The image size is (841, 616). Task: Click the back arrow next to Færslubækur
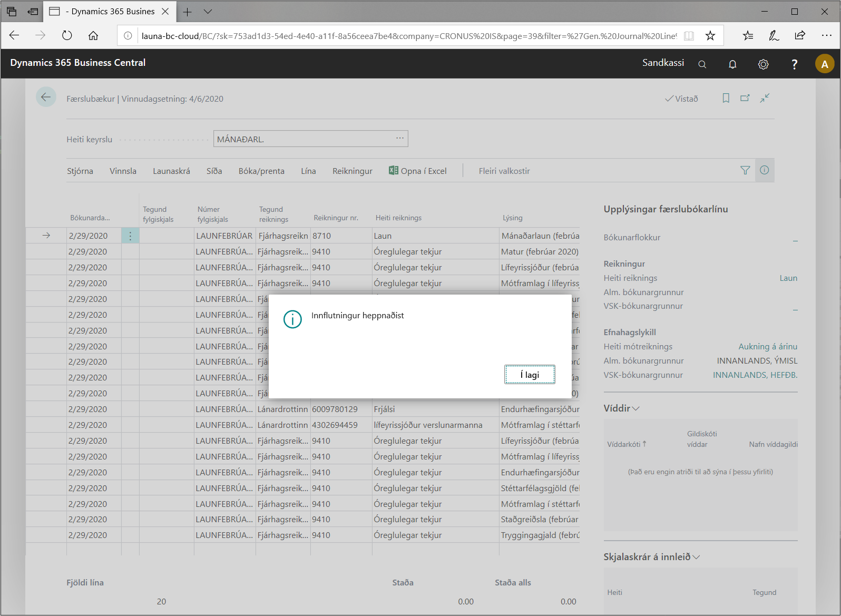coord(46,97)
